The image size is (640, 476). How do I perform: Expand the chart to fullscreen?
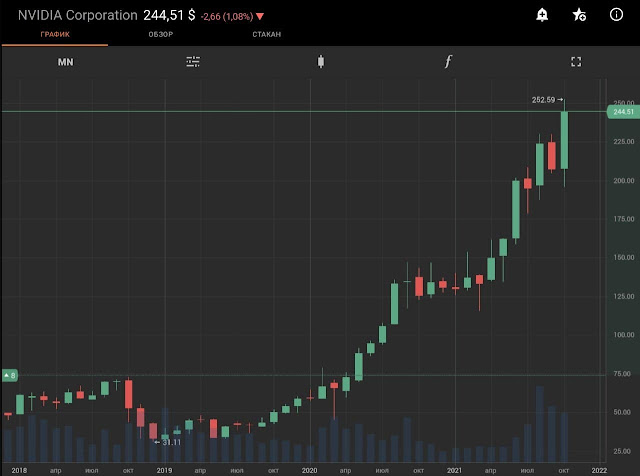pyautogui.click(x=576, y=62)
